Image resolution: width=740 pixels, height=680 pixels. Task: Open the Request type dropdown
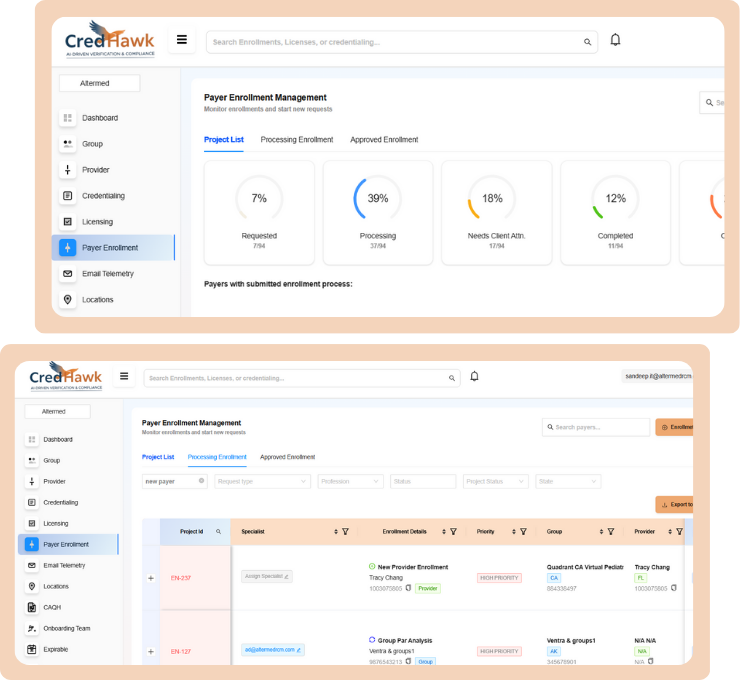(x=262, y=481)
